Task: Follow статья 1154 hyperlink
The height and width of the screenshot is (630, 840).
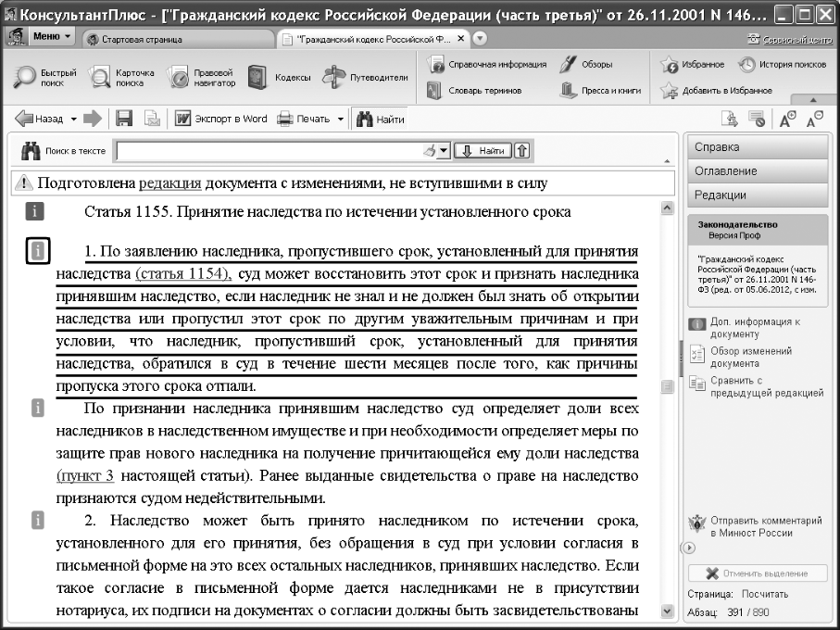Action: point(183,273)
